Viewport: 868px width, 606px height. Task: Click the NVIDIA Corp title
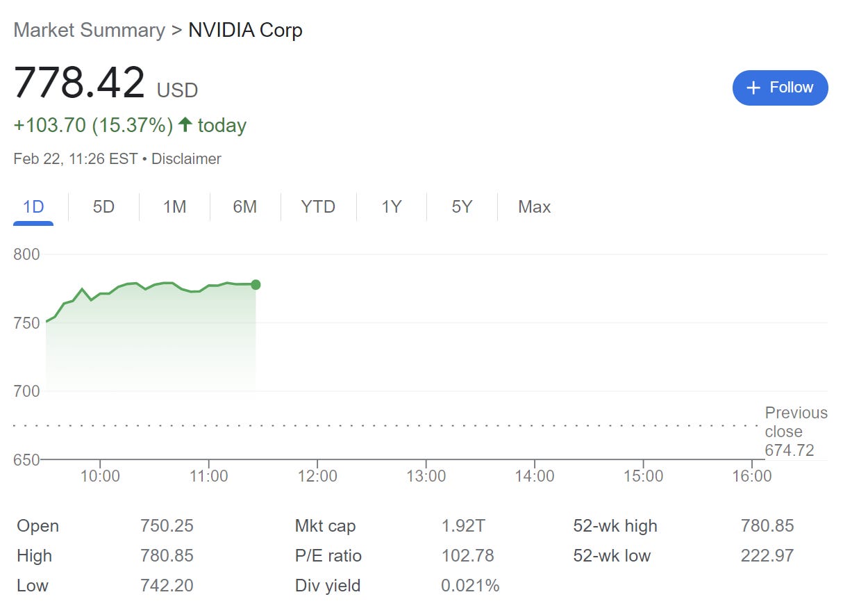(245, 31)
